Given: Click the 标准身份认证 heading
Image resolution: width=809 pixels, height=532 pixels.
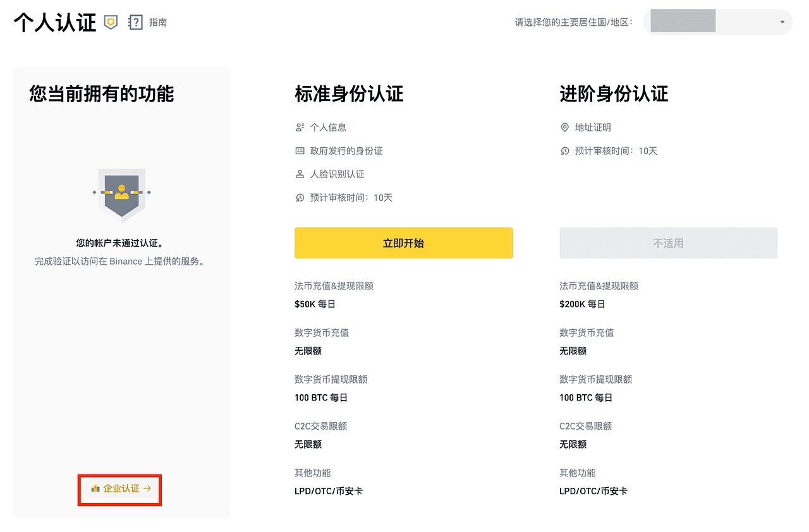Looking at the screenshot, I should (x=349, y=94).
